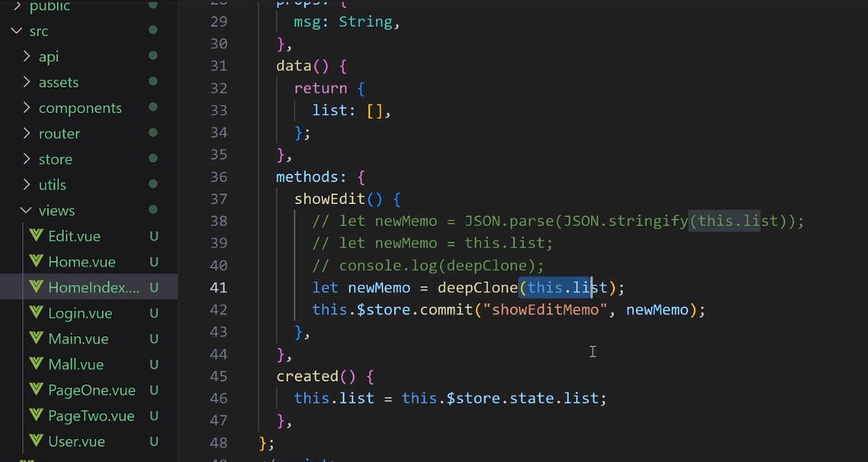Click the Vue icon beside PageTwo.vue
868x462 pixels.
[36, 415]
